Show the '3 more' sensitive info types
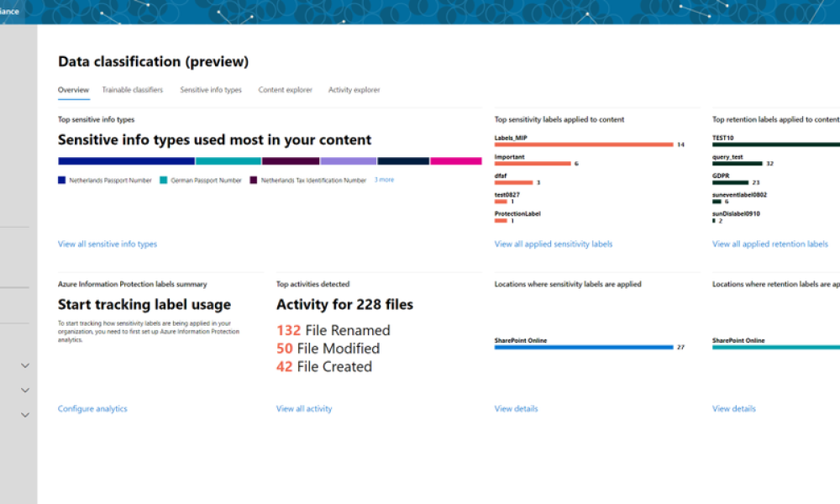 (x=384, y=180)
